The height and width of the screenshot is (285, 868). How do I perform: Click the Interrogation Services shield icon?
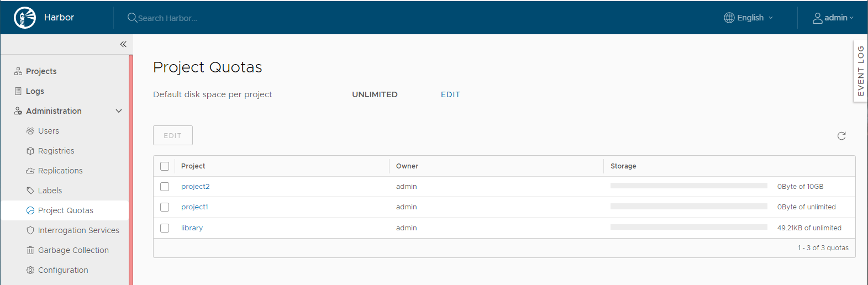click(30, 230)
